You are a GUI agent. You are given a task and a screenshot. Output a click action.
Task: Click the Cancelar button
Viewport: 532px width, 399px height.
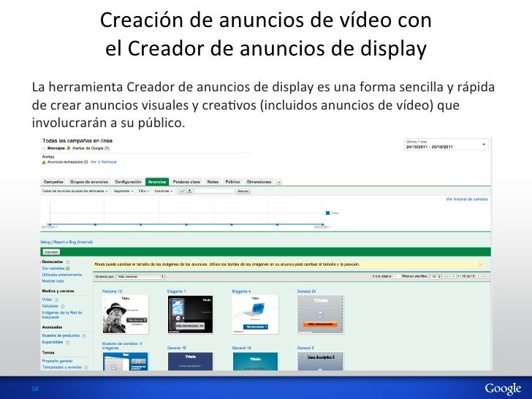(x=51, y=252)
